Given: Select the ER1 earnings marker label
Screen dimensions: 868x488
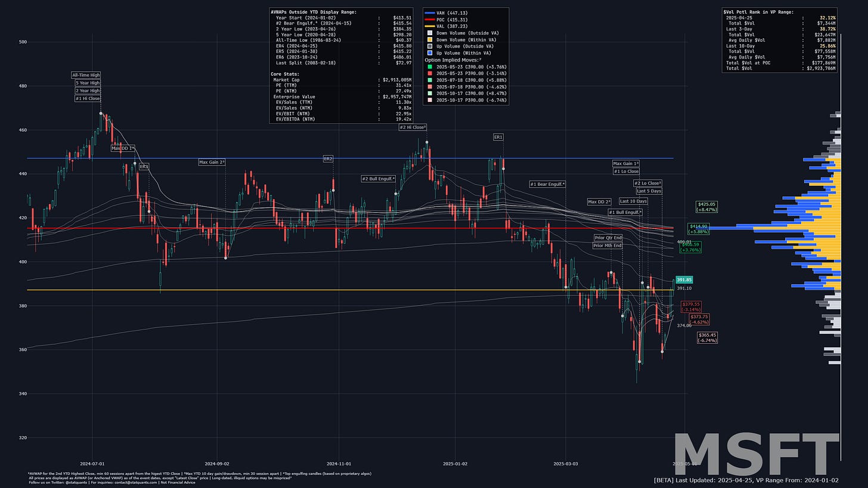Looking at the screenshot, I should click(x=498, y=137).
